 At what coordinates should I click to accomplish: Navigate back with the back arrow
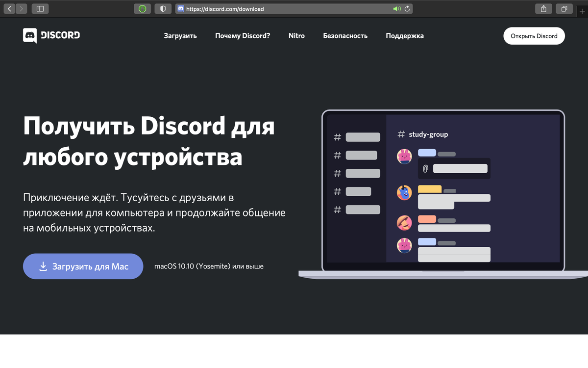point(9,8)
